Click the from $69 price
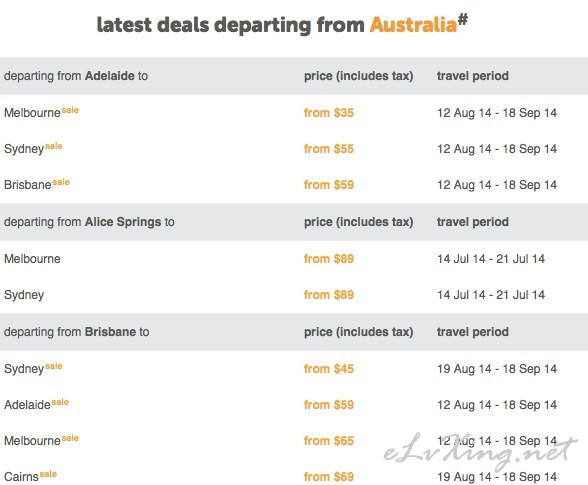Image resolution: width=588 pixels, height=485 pixels. 328,476
